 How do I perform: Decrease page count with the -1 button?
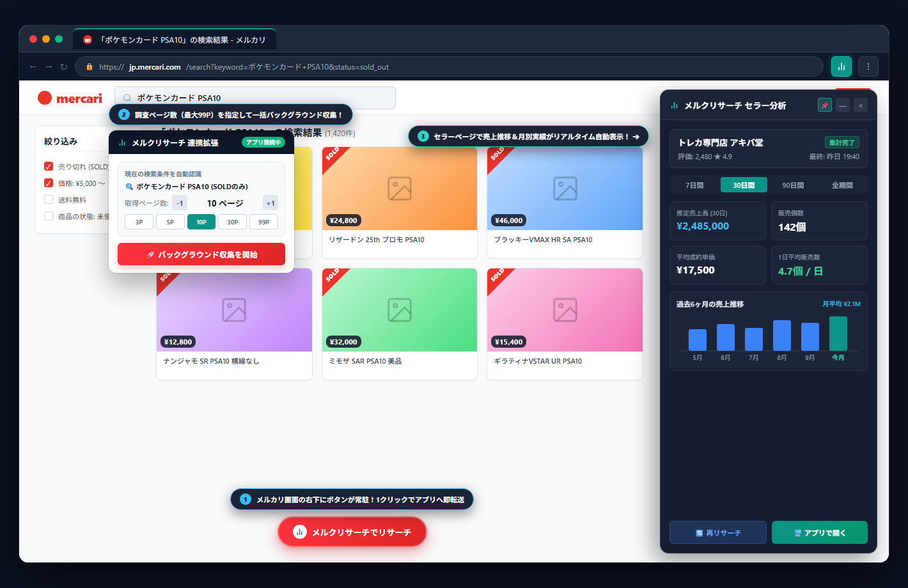(180, 203)
